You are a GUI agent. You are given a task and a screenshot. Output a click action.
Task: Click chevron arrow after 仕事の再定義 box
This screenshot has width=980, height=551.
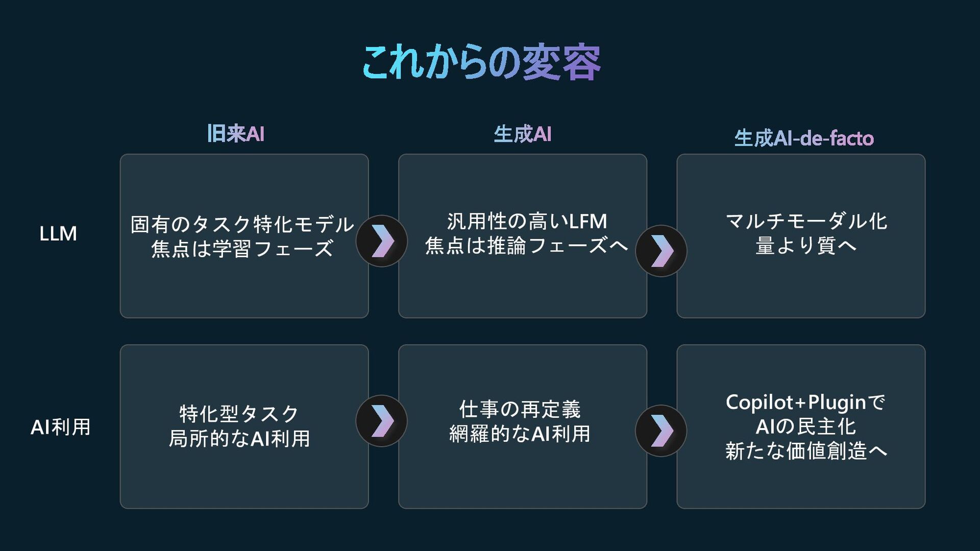pyautogui.click(x=661, y=431)
